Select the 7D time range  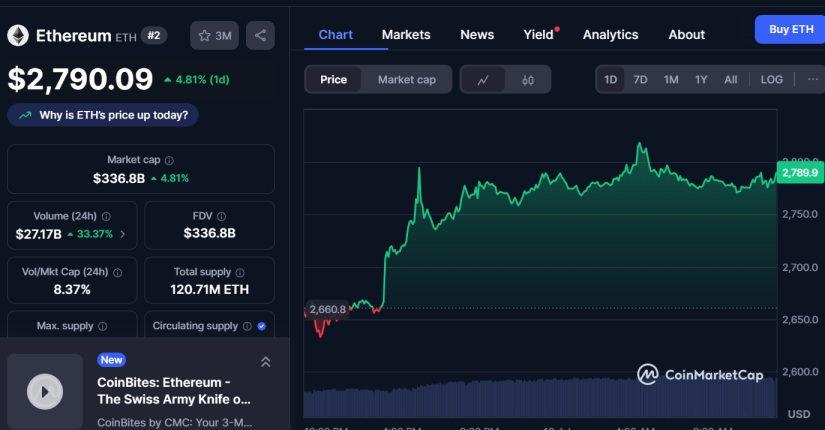640,80
